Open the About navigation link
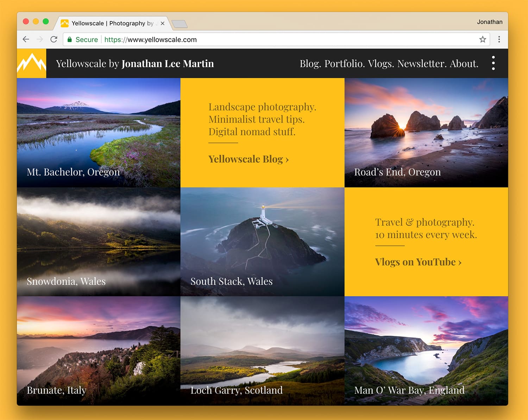Image resolution: width=528 pixels, height=420 pixels. (x=464, y=64)
